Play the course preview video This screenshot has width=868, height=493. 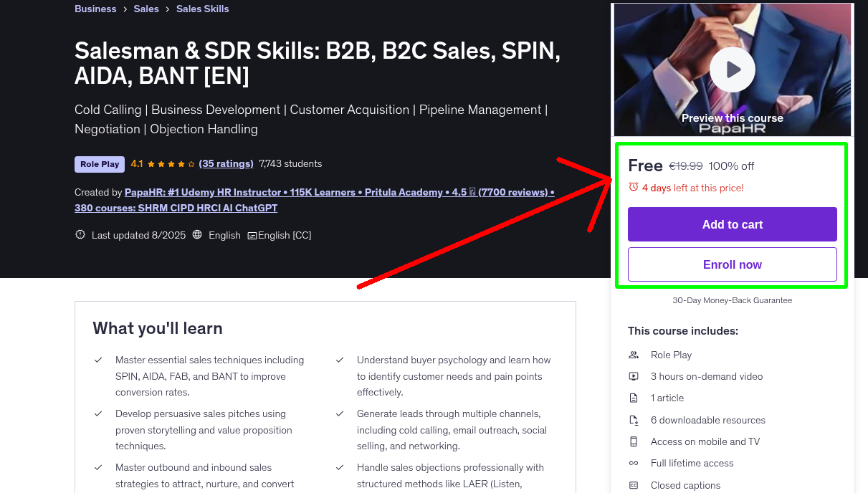(732, 70)
